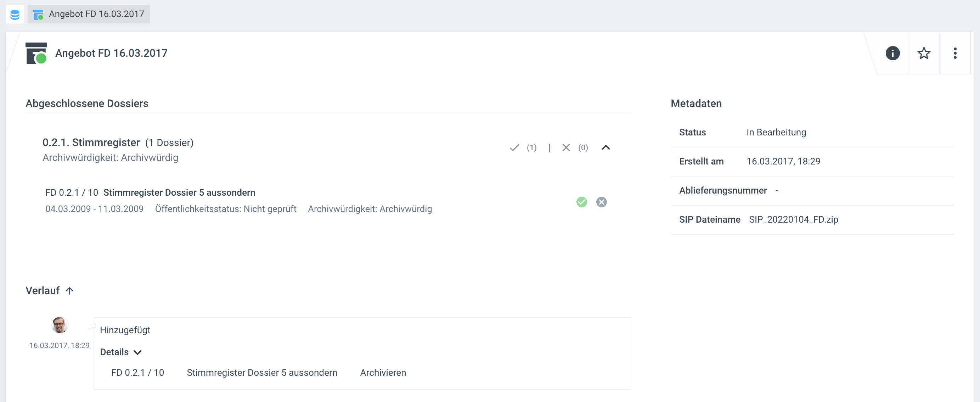Reverse Verlauf sort order arrow
980x402 pixels.
point(69,291)
